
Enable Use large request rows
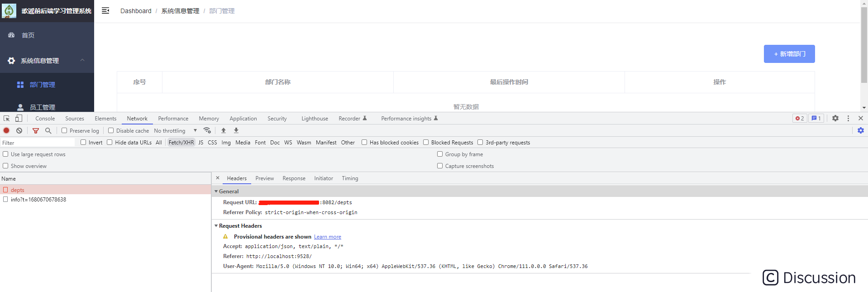5,154
